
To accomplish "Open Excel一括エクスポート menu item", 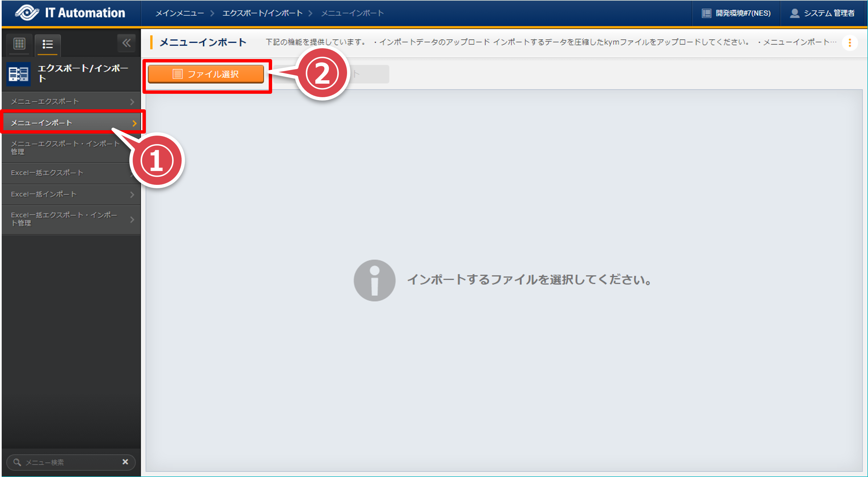I will pyautogui.click(x=47, y=173).
